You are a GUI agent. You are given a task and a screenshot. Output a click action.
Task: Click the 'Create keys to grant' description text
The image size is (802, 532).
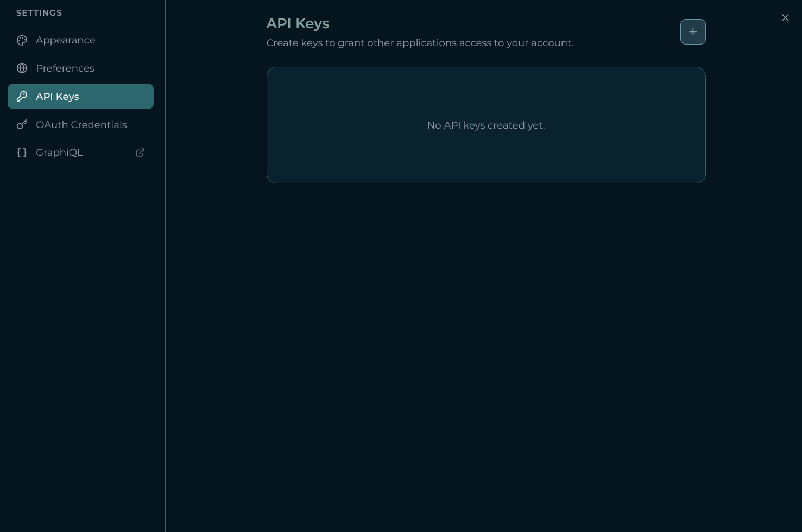[x=420, y=43]
